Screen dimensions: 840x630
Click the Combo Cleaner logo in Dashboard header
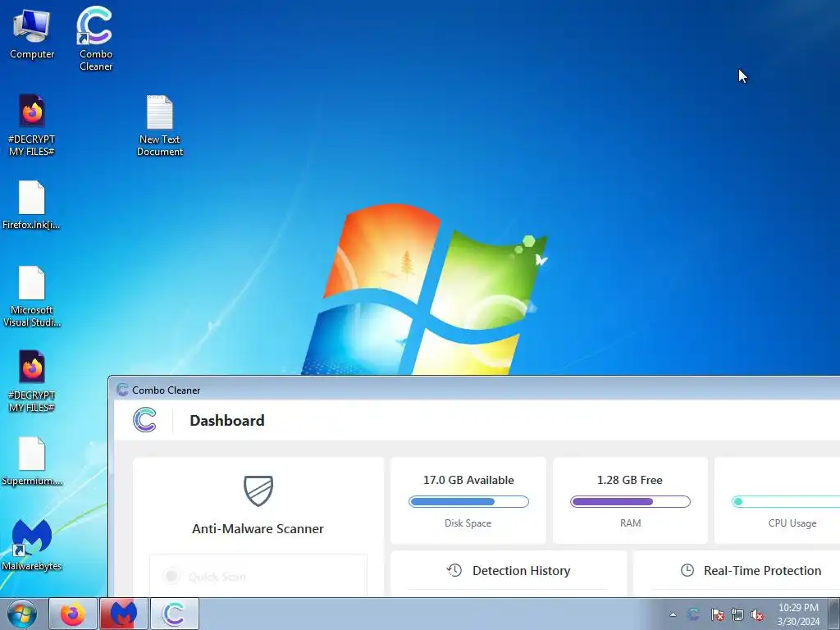(144, 420)
